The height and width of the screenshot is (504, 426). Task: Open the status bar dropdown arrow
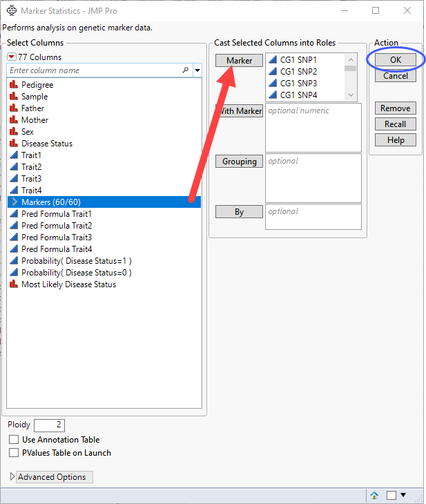[x=403, y=494]
